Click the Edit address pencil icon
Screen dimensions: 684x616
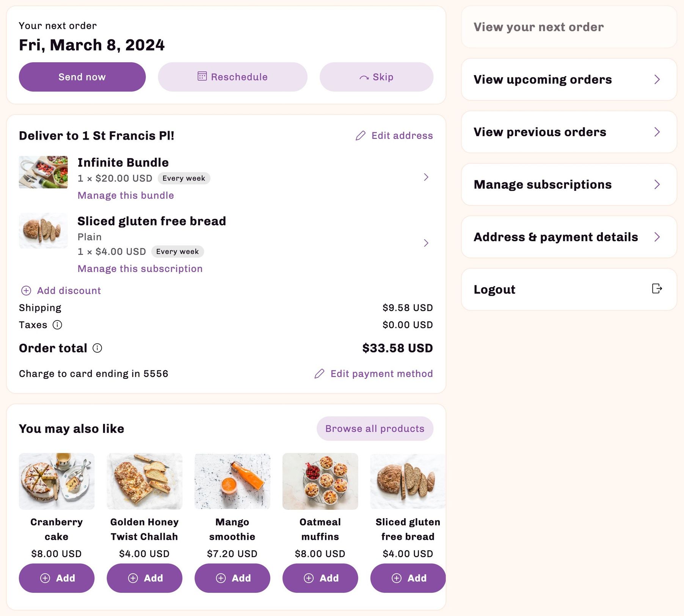click(361, 136)
